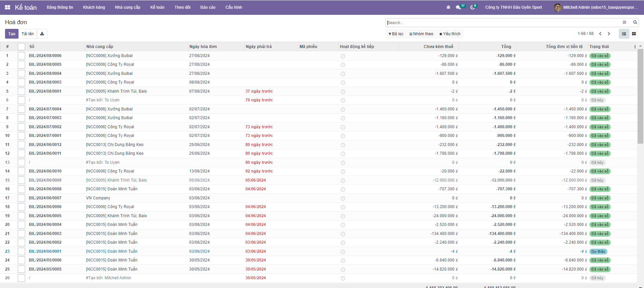This screenshot has height=288, width=644.
Task: Open the conversations chat icon with badge 17
Action: [x=459, y=7]
